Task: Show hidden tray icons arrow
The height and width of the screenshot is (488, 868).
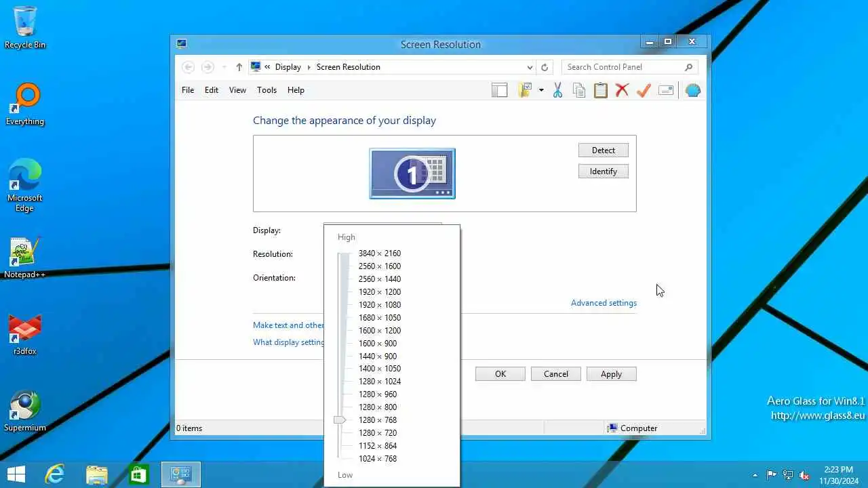Action: pos(755,475)
